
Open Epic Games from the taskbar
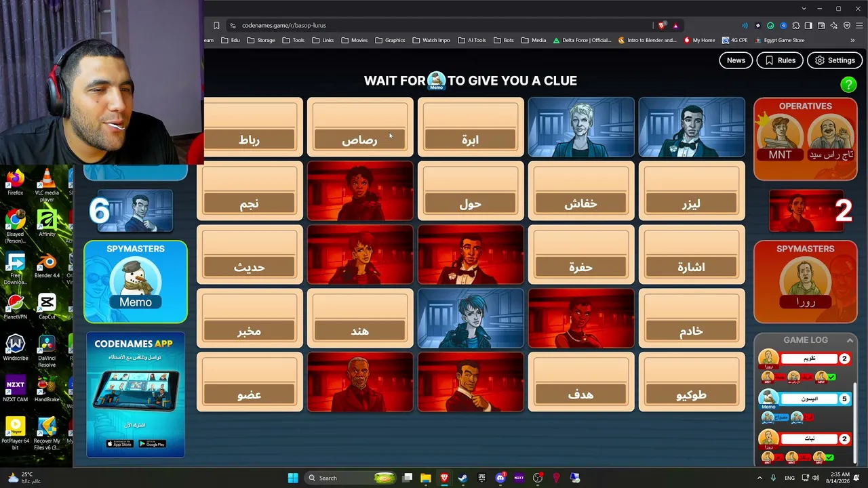[481, 478]
